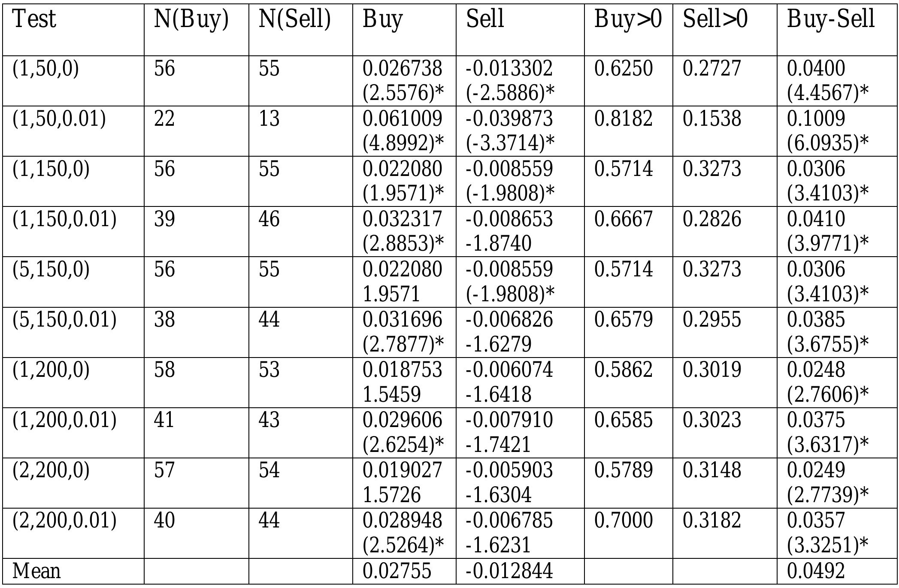Click the 0.8182 Buy>0 cell
899x588 pixels.
pos(623,119)
